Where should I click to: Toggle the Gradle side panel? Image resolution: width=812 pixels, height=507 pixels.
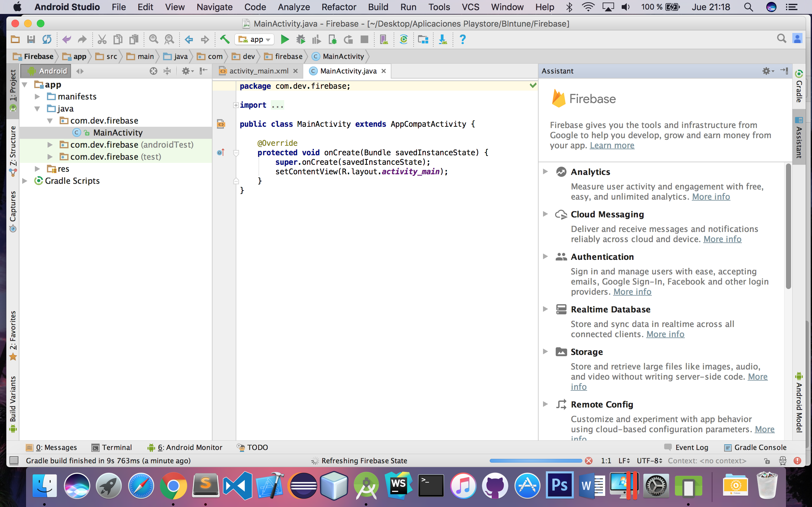pyautogui.click(x=799, y=87)
